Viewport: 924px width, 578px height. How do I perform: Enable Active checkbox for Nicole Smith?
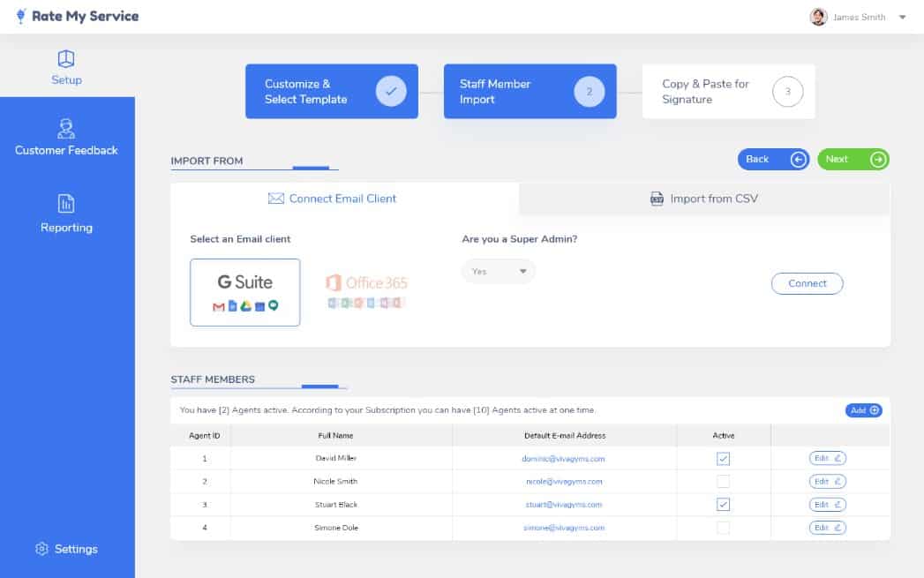click(x=724, y=482)
